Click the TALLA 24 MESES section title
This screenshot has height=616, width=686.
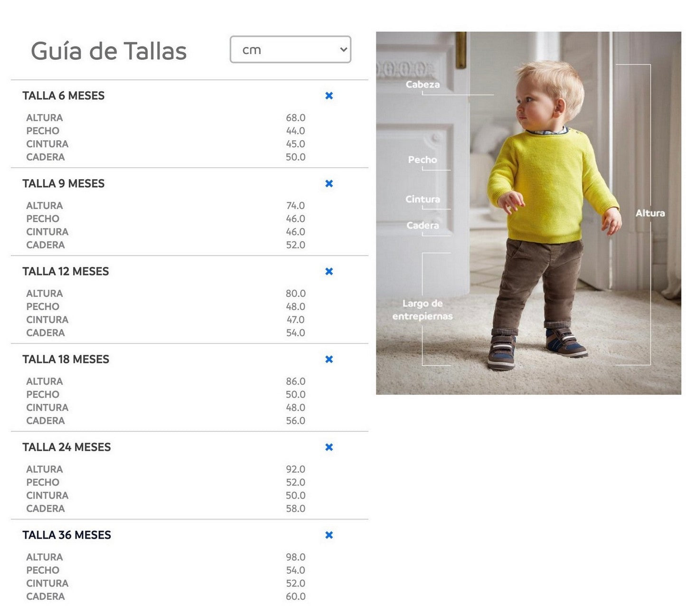point(66,447)
